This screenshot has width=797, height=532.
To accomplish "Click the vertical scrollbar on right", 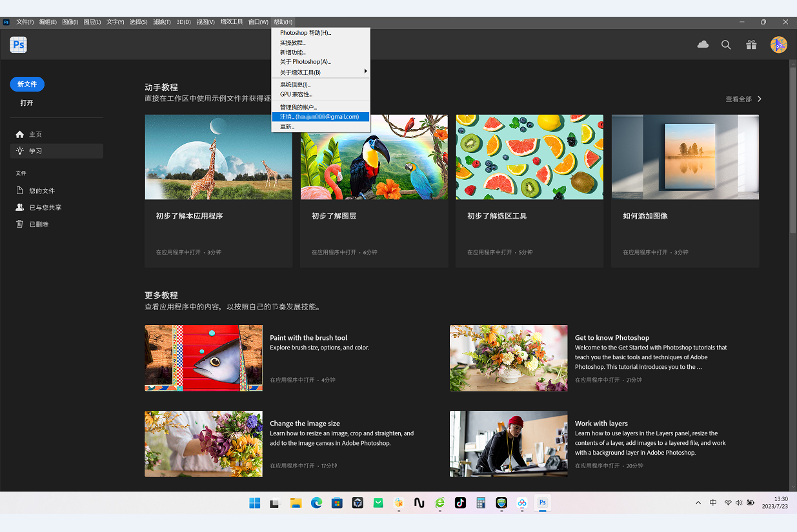I will pos(793,150).
